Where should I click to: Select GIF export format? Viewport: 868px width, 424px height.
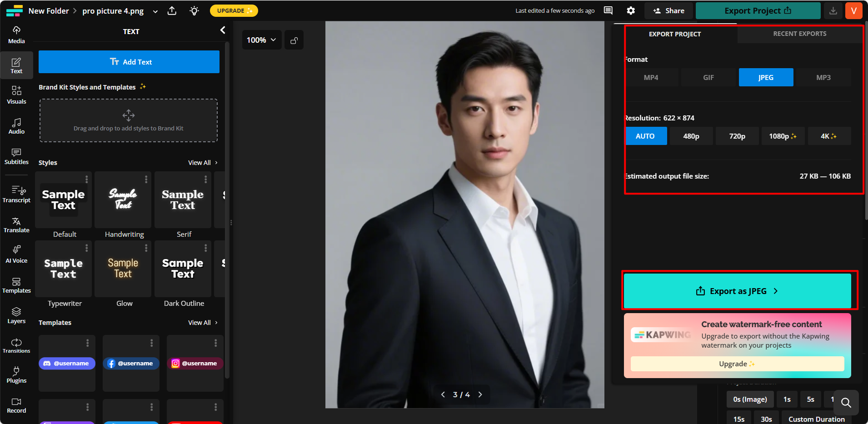point(708,77)
